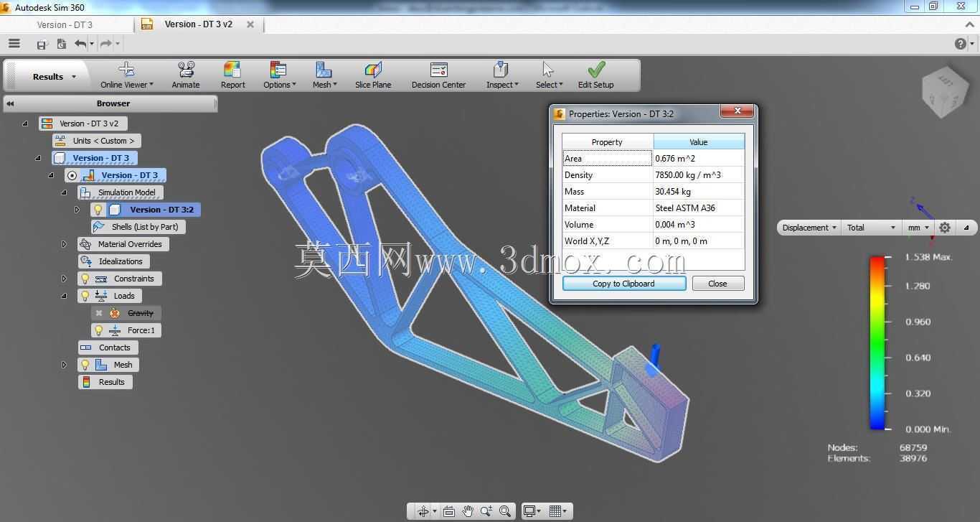Screen dimensions: 980x522
Task: Select the Pan hand tool
Action: (468, 511)
